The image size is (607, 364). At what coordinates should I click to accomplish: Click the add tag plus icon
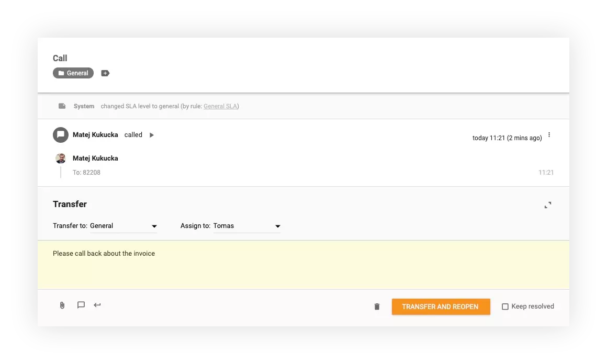click(x=105, y=73)
